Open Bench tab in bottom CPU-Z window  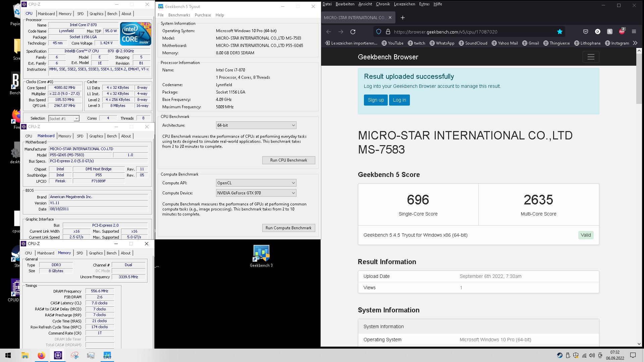pos(112,253)
